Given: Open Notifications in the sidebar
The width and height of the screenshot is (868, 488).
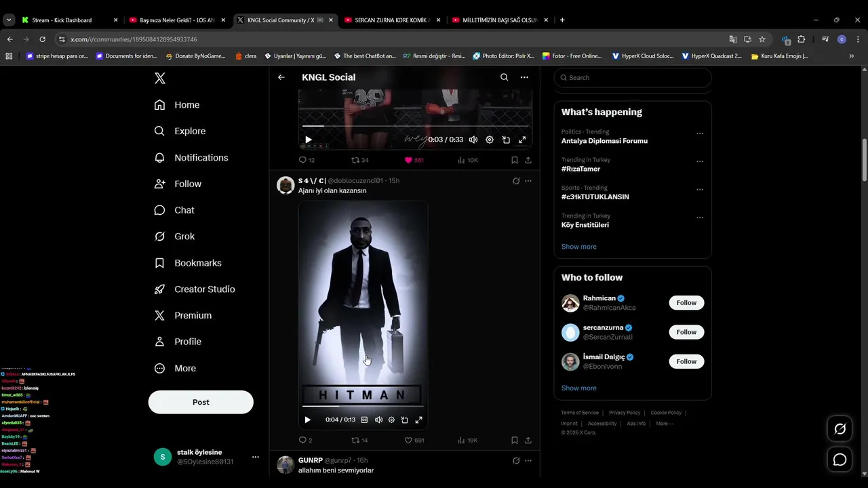Looking at the screenshot, I should pos(191,157).
